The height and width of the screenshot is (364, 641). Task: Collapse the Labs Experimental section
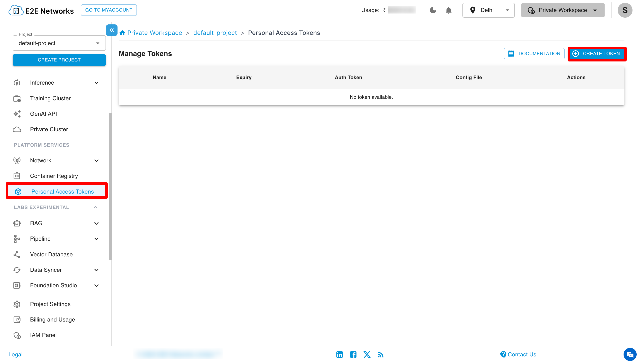coord(95,207)
